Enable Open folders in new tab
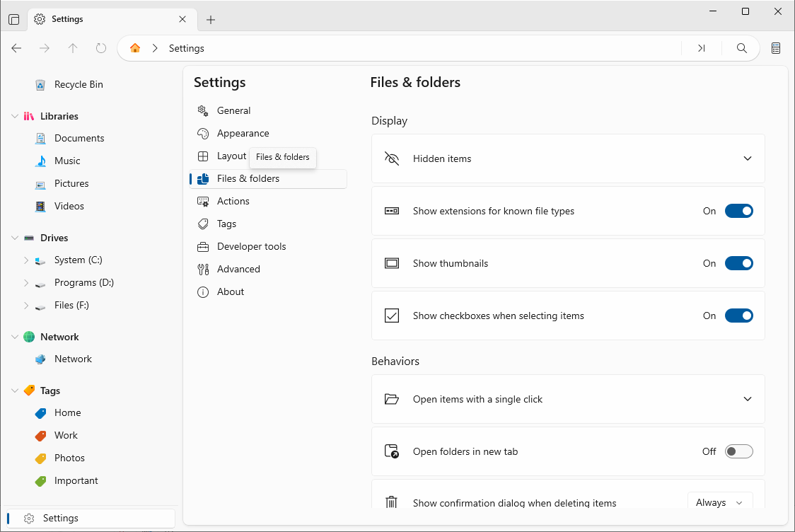Screen dimensions: 795x532 pos(738,451)
